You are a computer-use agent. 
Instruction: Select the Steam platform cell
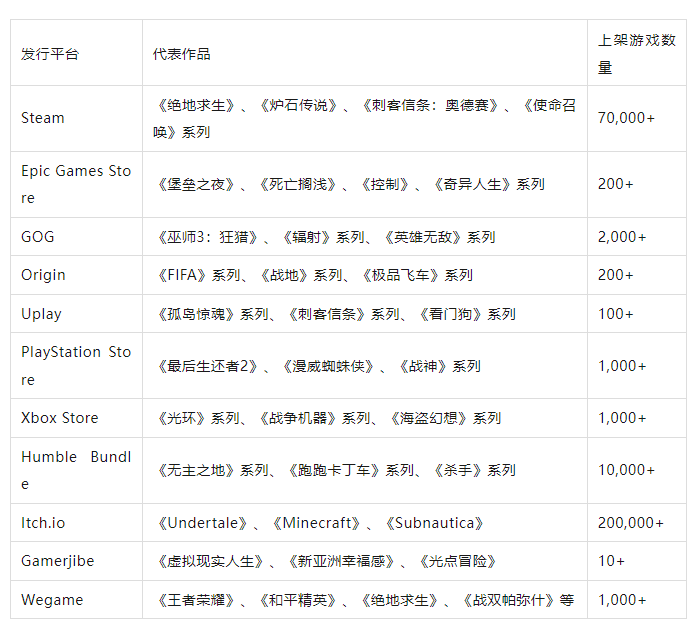76,118
